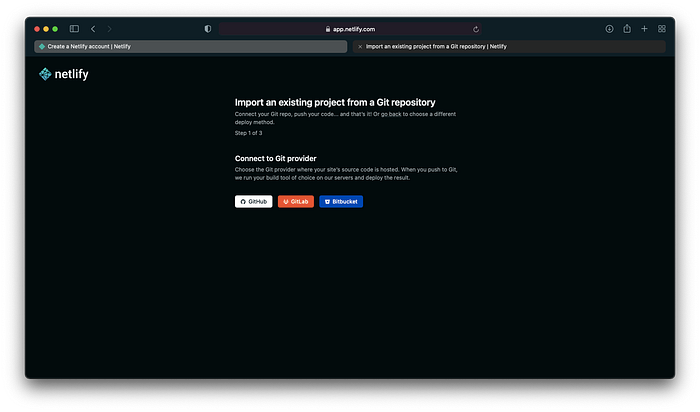Click the green full-screen window button
Screen dimensions: 700x412
click(x=55, y=29)
